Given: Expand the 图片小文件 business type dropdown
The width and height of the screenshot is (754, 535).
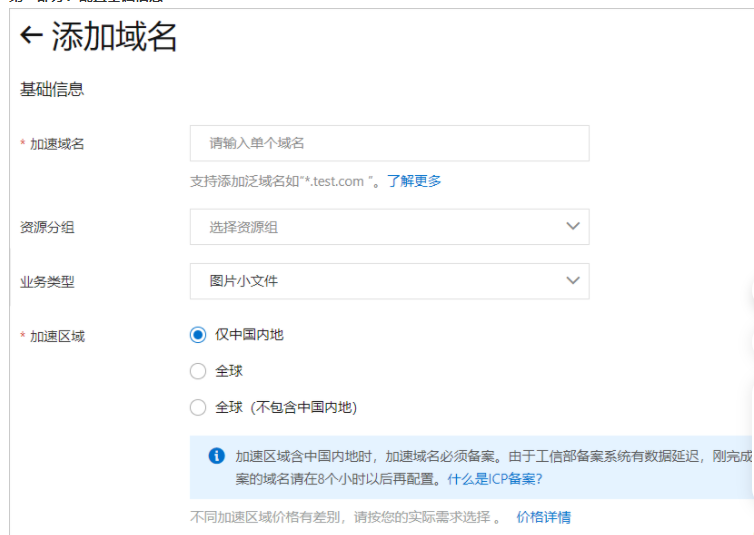Looking at the screenshot, I should (389, 281).
